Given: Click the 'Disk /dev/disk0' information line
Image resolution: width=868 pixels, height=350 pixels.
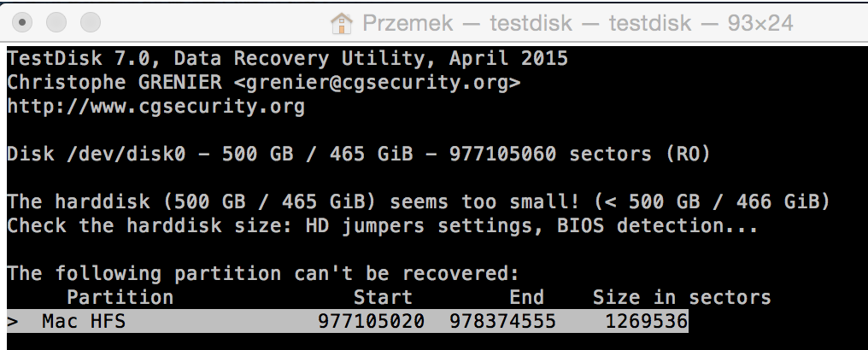Looking at the screenshot, I should (x=358, y=153).
